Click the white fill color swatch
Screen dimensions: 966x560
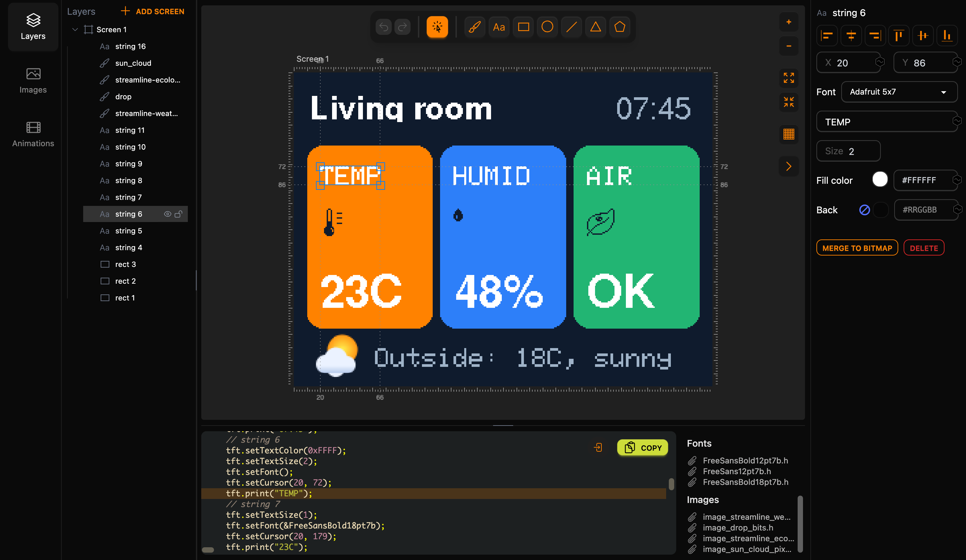pyautogui.click(x=880, y=179)
